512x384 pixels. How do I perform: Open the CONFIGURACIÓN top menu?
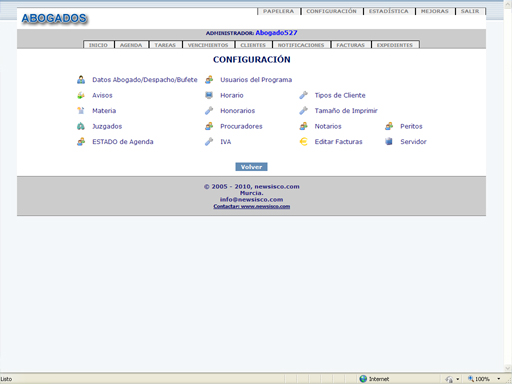(332, 11)
